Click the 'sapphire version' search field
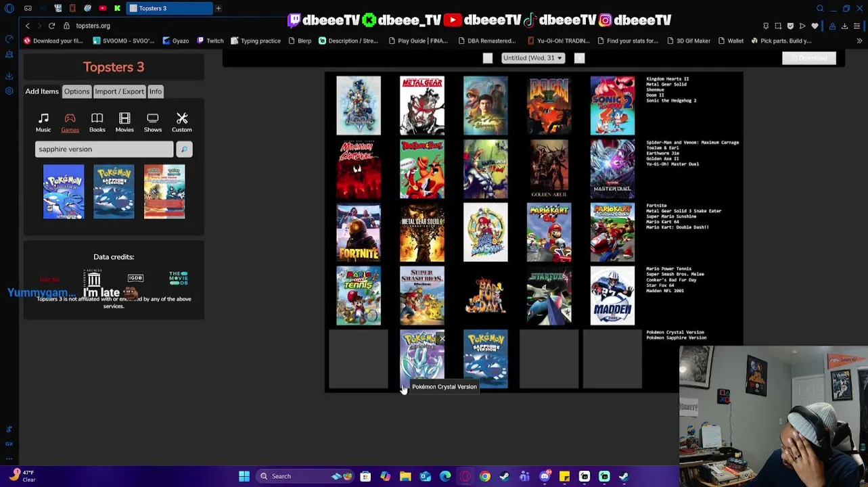Viewport: 868px width, 487px height. pyautogui.click(x=104, y=149)
